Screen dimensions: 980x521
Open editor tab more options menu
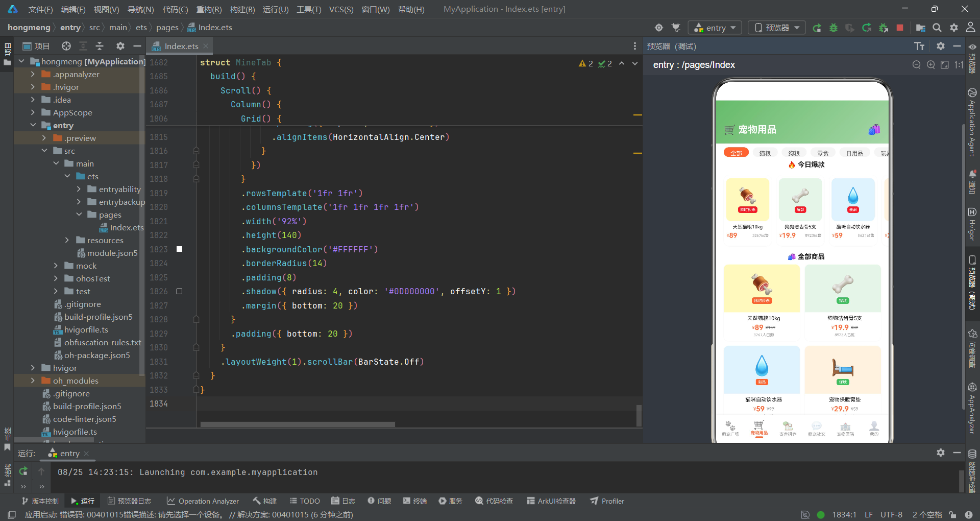(x=635, y=46)
